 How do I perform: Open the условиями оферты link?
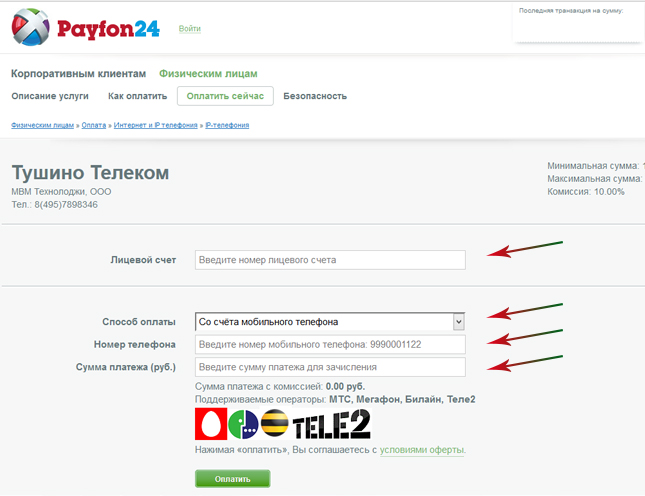point(422,450)
